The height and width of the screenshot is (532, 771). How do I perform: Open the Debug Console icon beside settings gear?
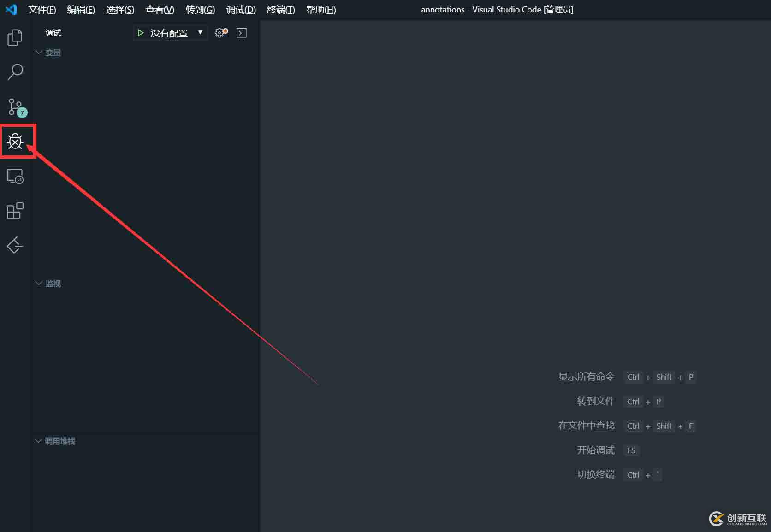(241, 32)
